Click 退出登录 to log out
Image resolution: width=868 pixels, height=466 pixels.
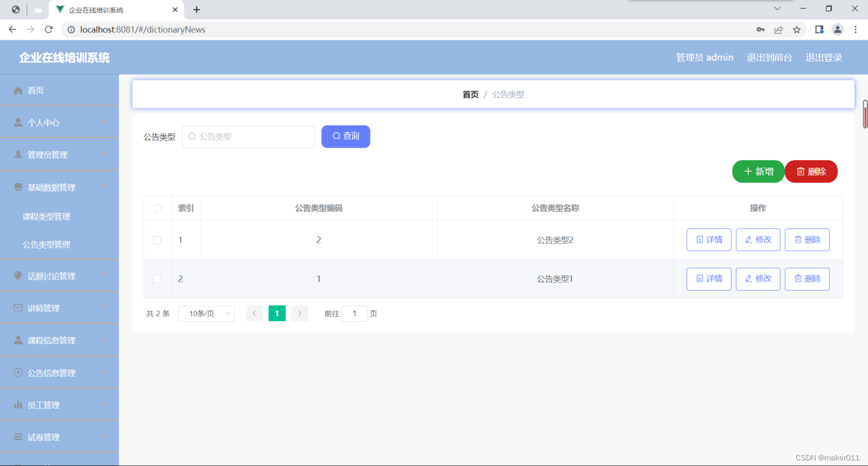click(823, 58)
